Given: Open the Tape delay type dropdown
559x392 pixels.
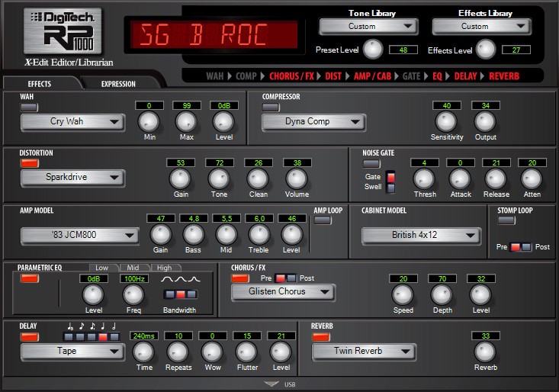Looking at the screenshot, I should click(72, 352).
